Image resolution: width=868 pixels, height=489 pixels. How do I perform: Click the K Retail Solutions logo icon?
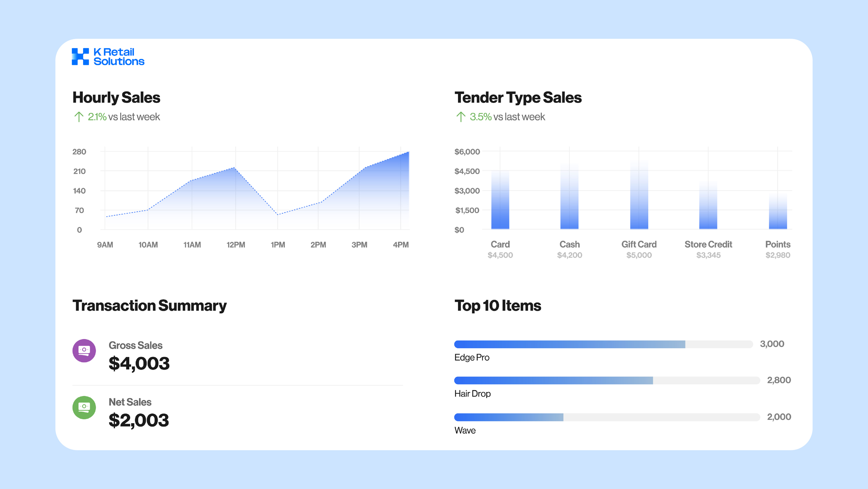80,57
